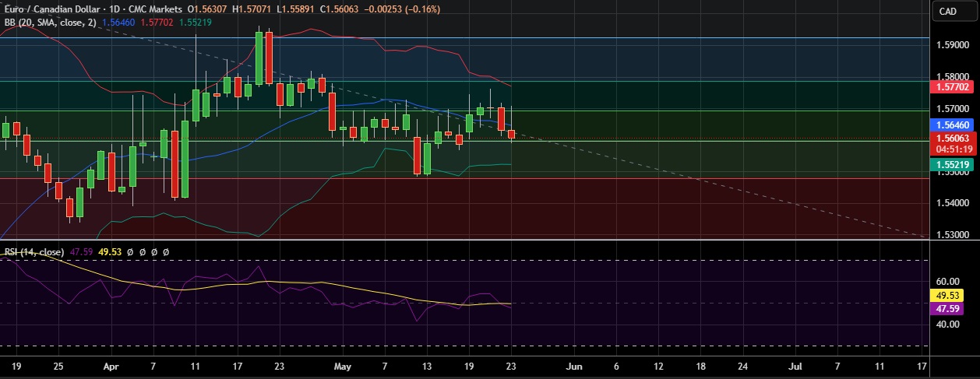Viewport: 980px width, 379px height.
Task: Click the Jul label on the time axis
Action: [796, 365]
